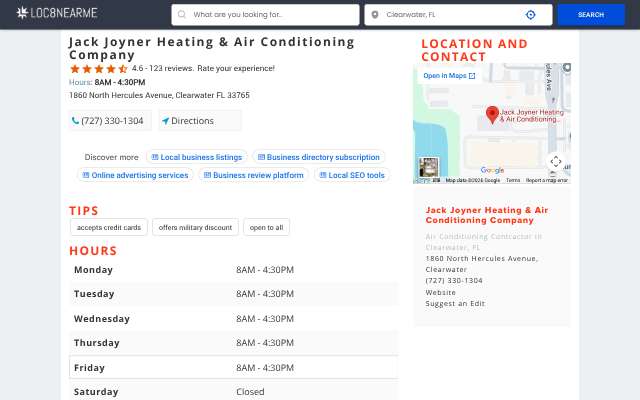Click '4.6 - 123 reviews' text
The width and height of the screenshot is (640, 400).
pyautogui.click(x=162, y=68)
